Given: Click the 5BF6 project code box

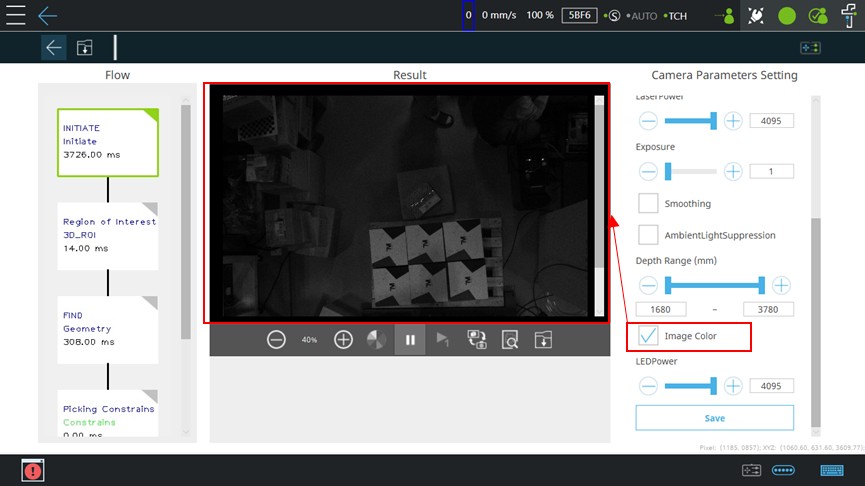Looking at the screenshot, I should [x=579, y=15].
